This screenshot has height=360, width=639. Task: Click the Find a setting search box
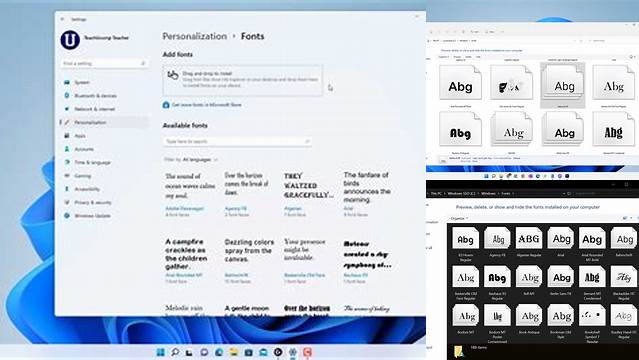coord(104,64)
